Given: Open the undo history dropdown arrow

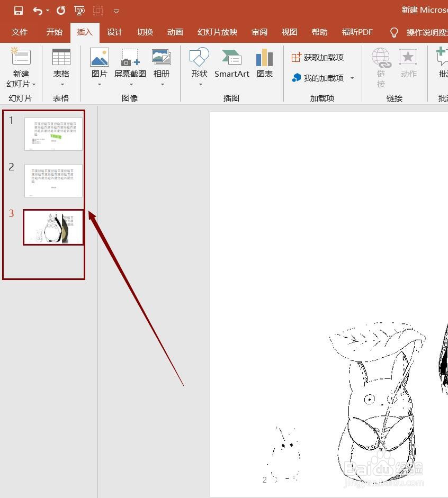Looking at the screenshot, I should point(48,11).
